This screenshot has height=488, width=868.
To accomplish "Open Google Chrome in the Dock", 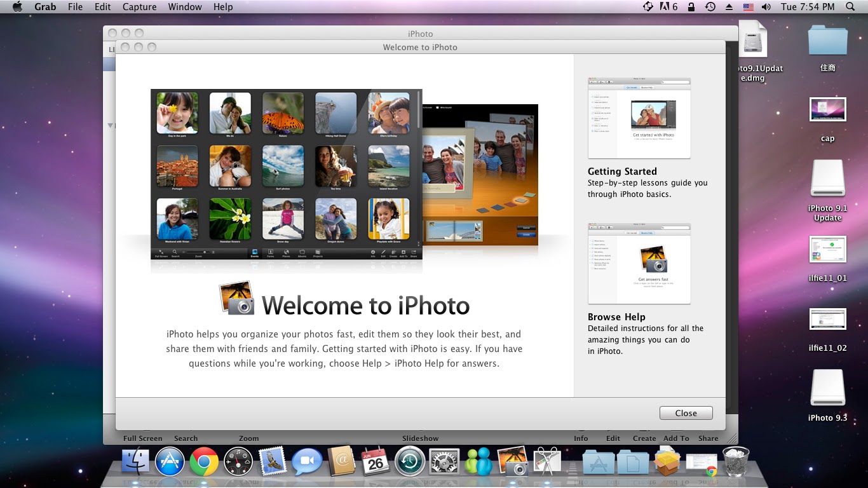I will pos(204,462).
